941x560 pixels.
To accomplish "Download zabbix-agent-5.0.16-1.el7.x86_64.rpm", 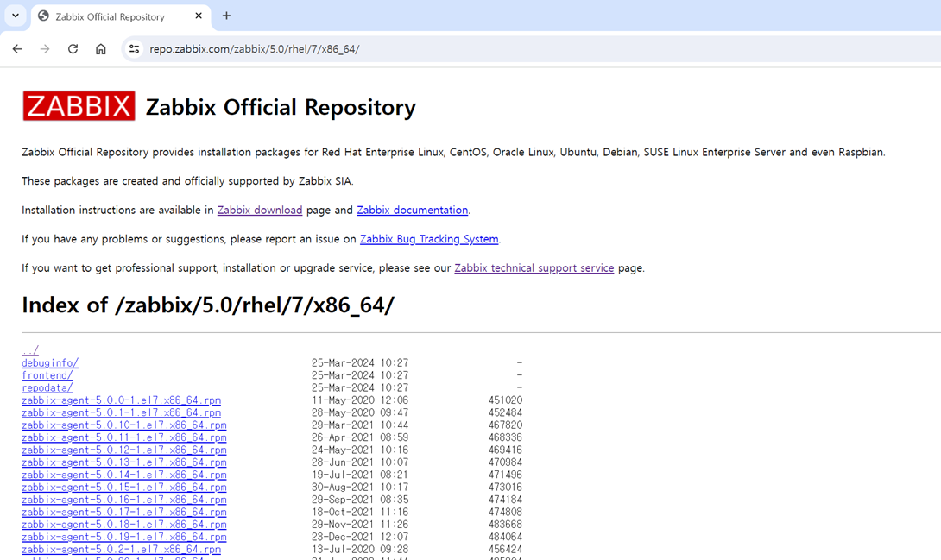I will [x=124, y=500].
